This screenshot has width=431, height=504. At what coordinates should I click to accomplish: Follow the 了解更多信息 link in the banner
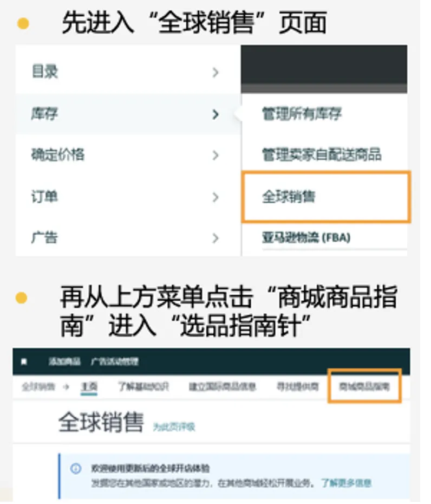[346, 482]
